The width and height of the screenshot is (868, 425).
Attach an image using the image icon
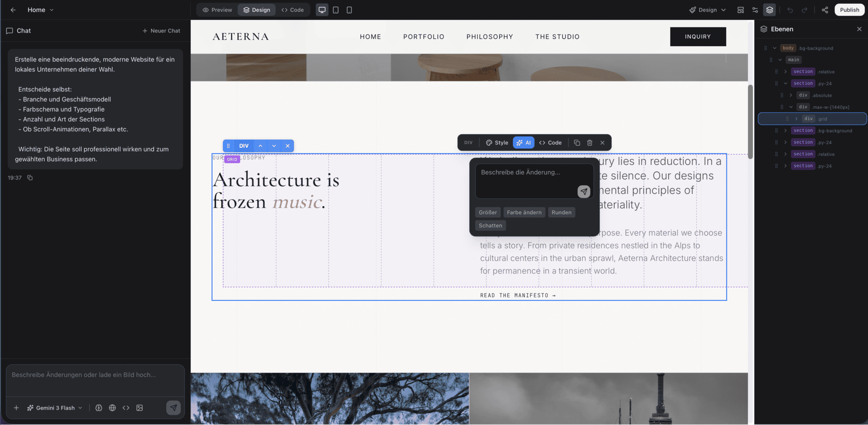tap(140, 408)
